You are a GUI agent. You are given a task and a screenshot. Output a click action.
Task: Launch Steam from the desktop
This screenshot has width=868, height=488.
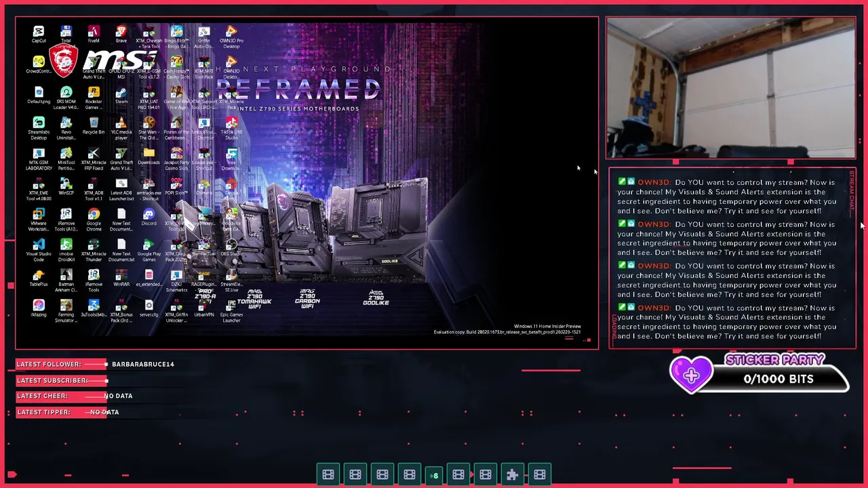(x=121, y=96)
